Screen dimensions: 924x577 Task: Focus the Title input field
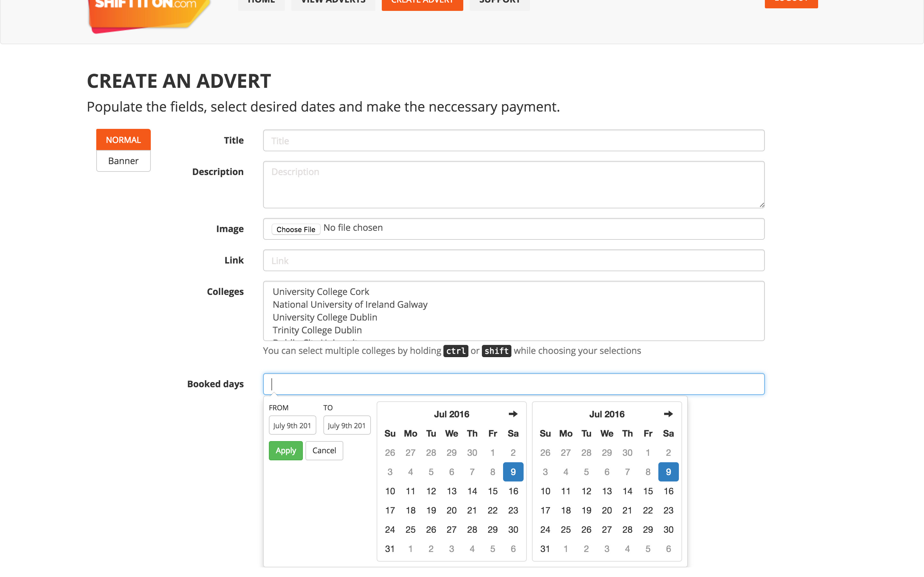pyautogui.click(x=513, y=140)
